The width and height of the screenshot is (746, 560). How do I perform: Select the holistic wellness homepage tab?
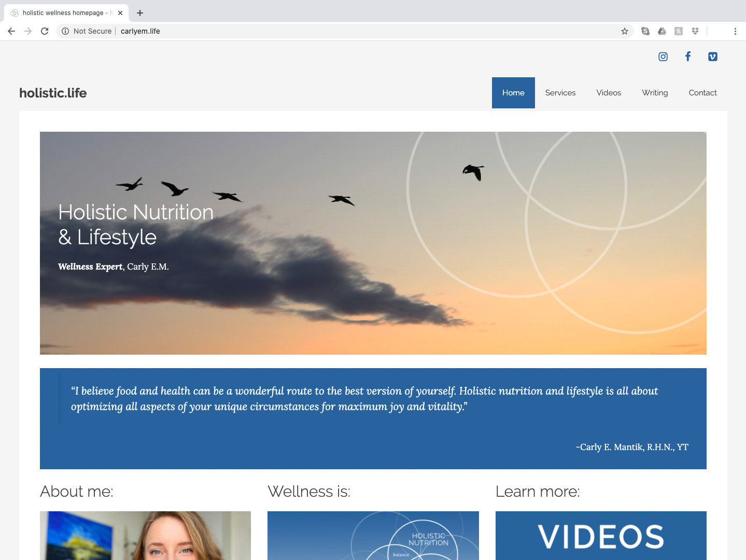tap(66, 13)
